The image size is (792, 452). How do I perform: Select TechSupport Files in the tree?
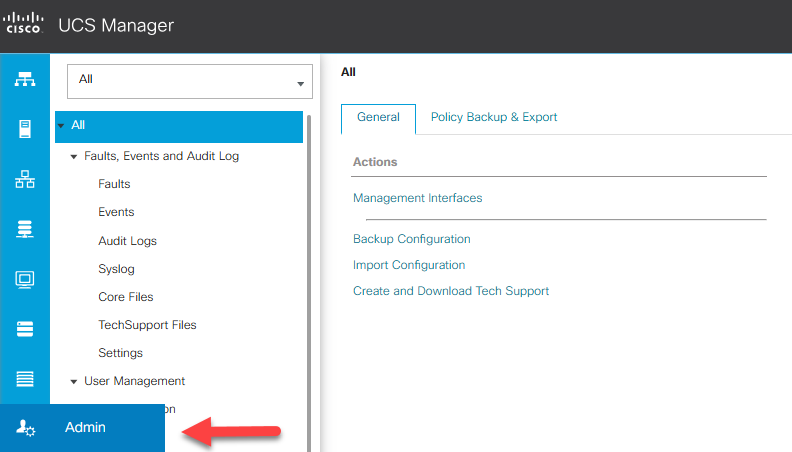click(x=147, y=325)
